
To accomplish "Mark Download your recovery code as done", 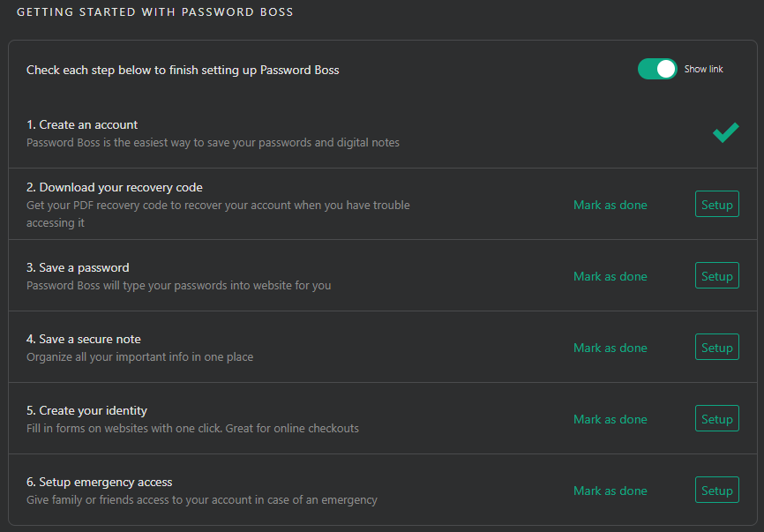I will [x=610, y=205].
